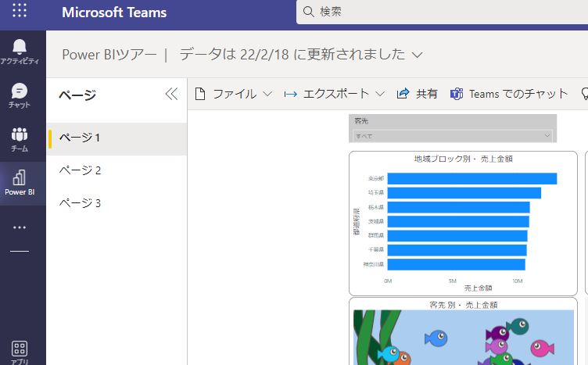Expand the data refresh date chevron
The image size is (588, 365).
(x=417, y=55)
